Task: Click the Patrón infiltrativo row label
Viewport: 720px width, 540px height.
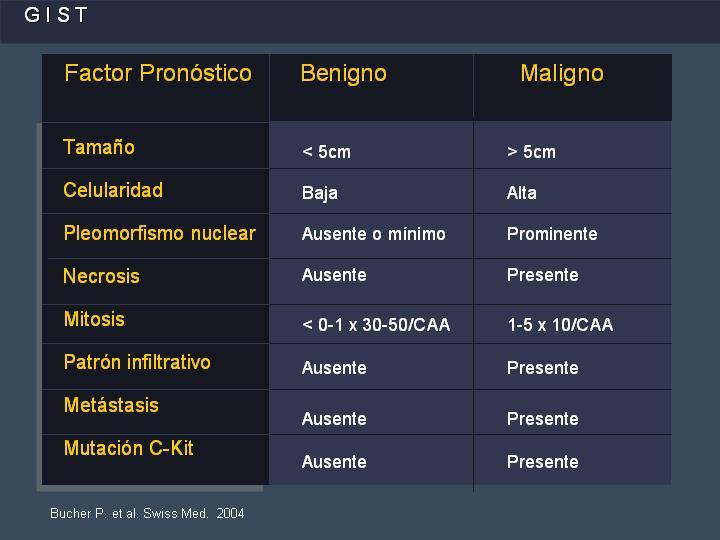Action: (137, 362)
